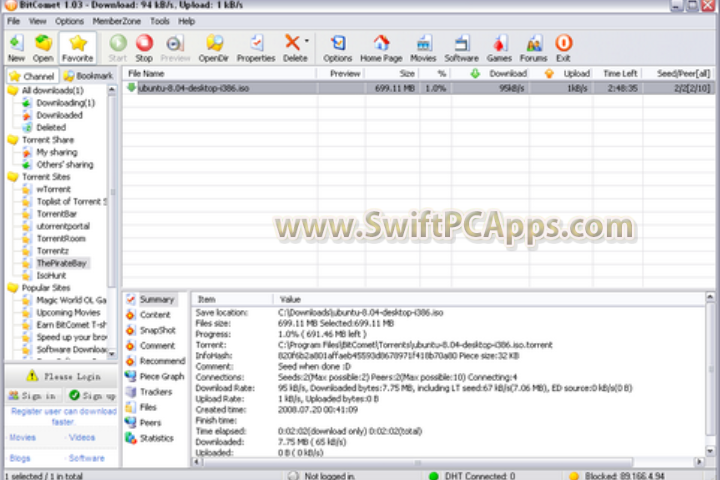Open the Favorite star toolbar button
720x480 pixels.
(x=78, y=48)
